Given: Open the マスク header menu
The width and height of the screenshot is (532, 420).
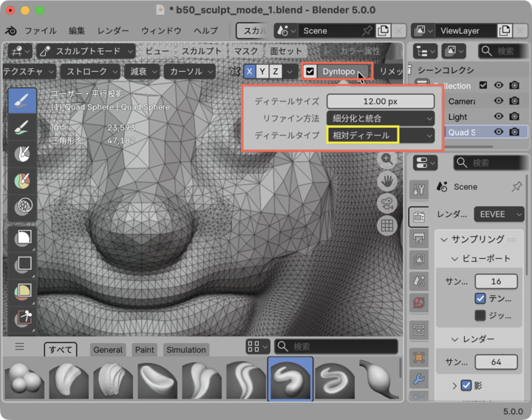Looking at the screenshot, I should pos(245,51).
